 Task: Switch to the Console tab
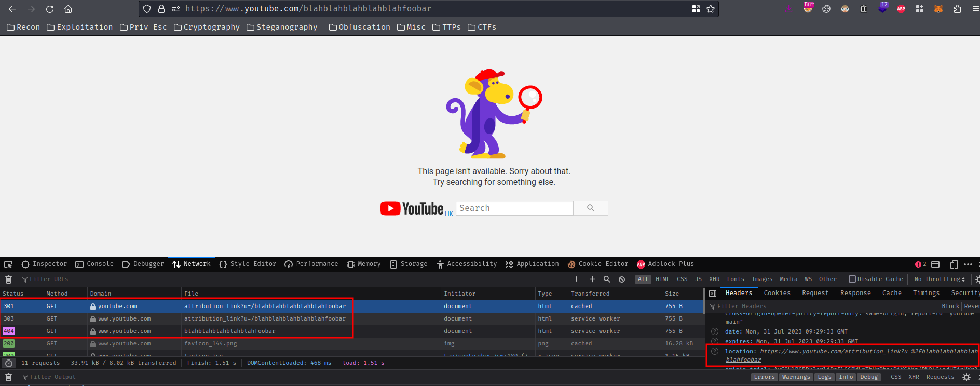pyautogui.click(x=94, y=264)
